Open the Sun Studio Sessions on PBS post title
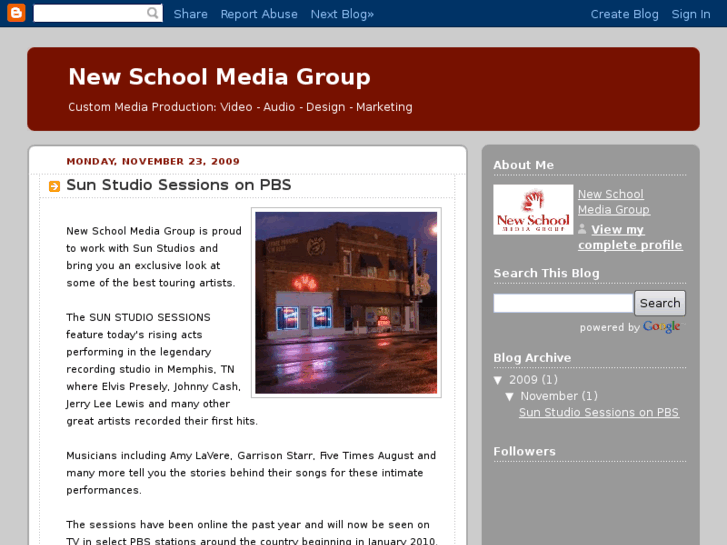 [179, 185]
